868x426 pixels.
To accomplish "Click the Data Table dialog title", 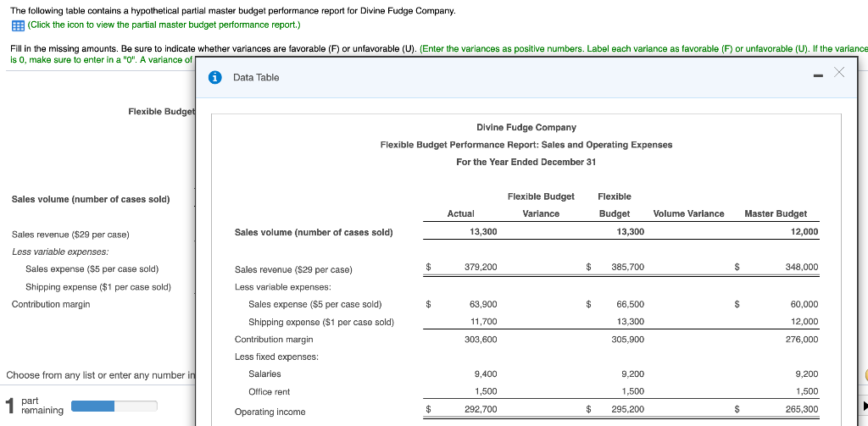I will click(x=256, y=77).
